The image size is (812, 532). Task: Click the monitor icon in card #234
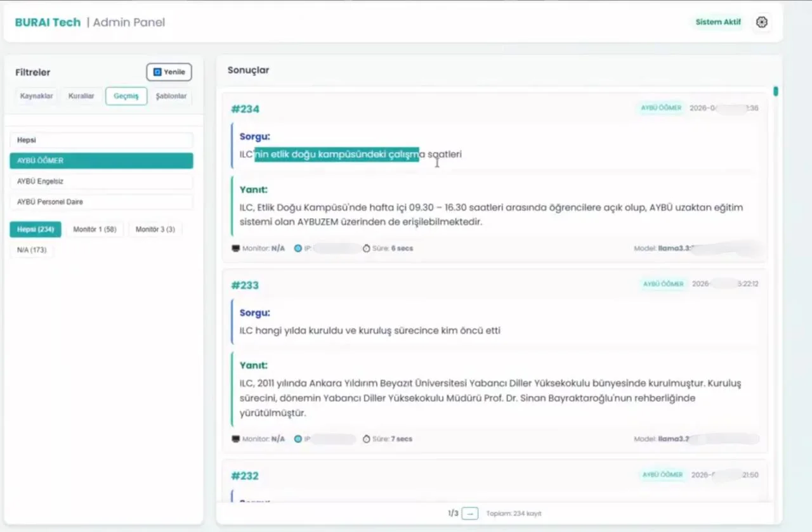pos(235,249)
